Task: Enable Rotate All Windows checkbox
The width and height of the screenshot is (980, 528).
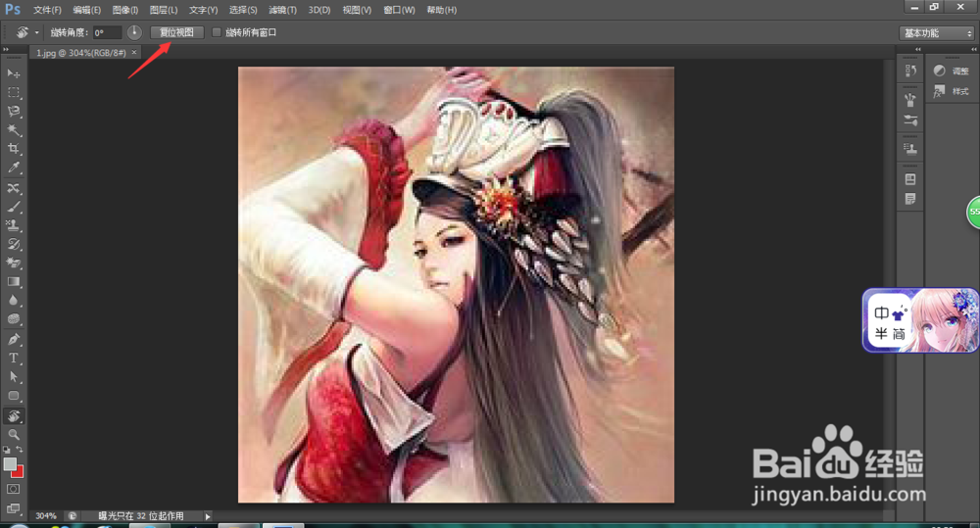Action: [x=217, y=32]
